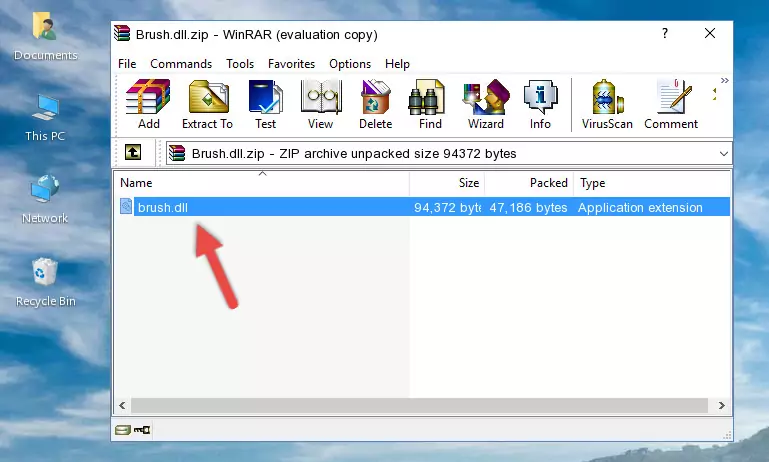Click the 94,372 bytes size cell
The image size is (769, 462).
[447, 207]
